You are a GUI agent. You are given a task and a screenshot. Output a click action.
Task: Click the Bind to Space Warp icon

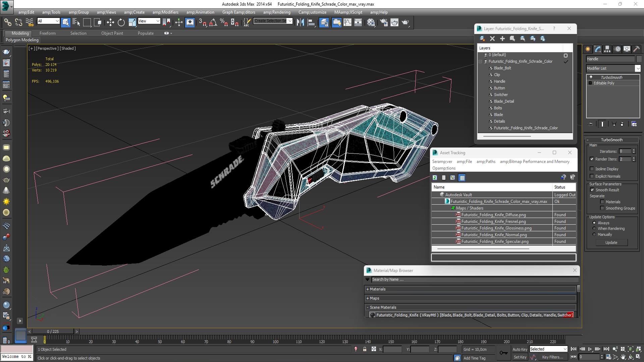pos(30,22)
